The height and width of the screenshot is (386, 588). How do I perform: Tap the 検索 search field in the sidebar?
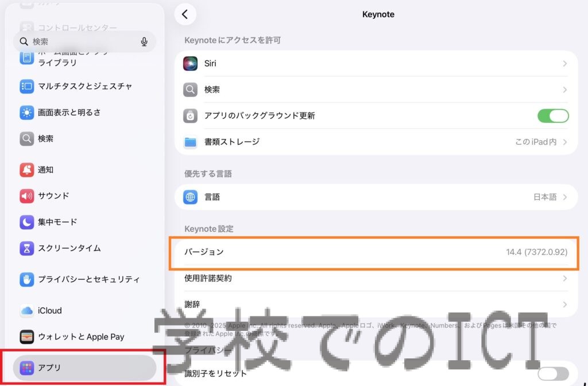tap(80, 42)
